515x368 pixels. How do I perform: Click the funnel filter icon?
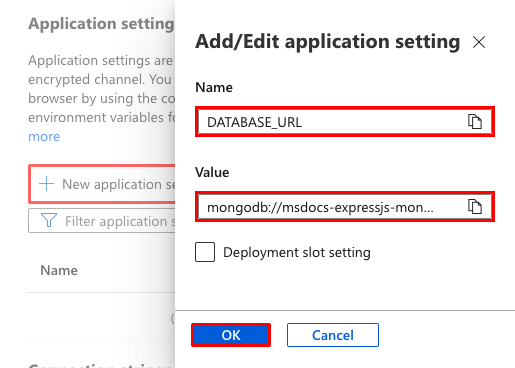[x=49, y=221]
